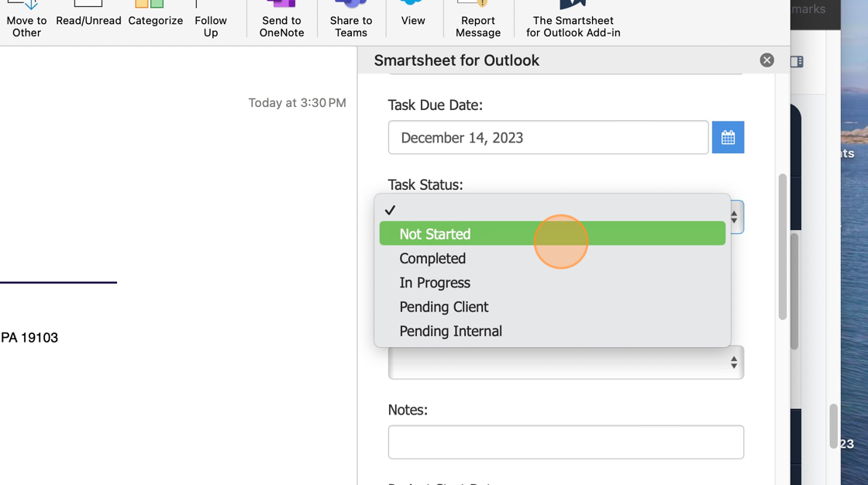Toggle Read/Unread on the message
This screenshot has width=868, height=485.
88,15
